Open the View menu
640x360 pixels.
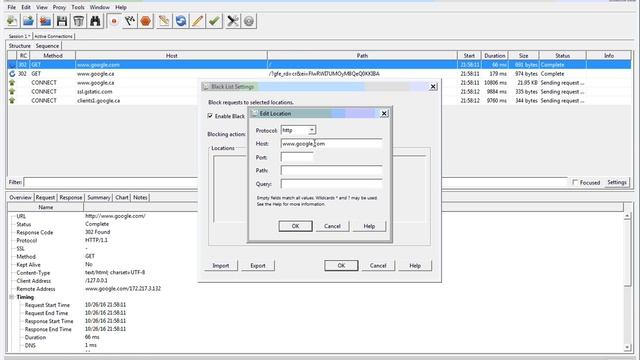42,7
